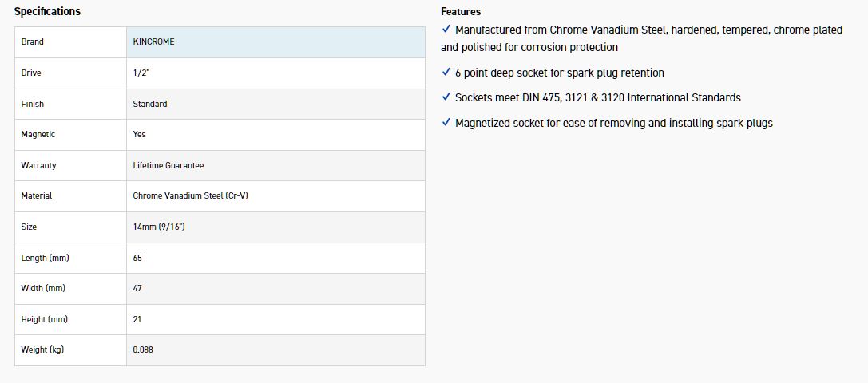Click the Specifications heading
The height and width of the screenshot is (383, 868).
pos(47,12)
